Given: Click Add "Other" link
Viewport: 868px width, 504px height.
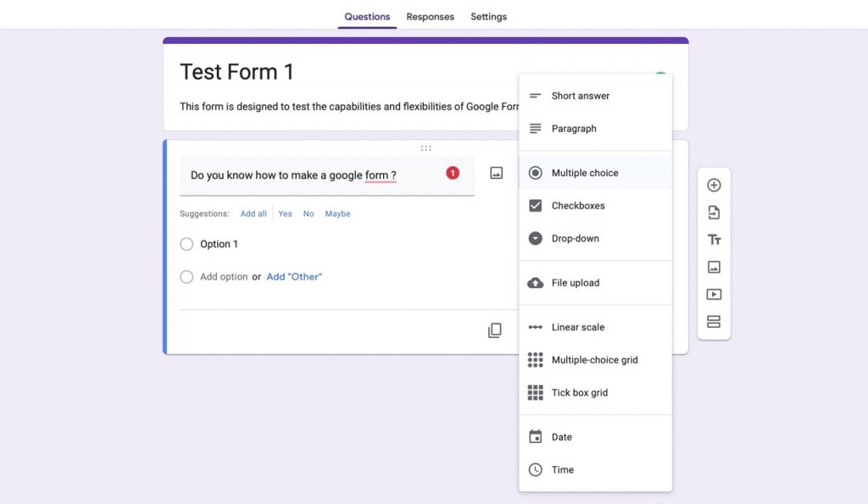Looking at the screenshot, I should click(x=294, y=277).
